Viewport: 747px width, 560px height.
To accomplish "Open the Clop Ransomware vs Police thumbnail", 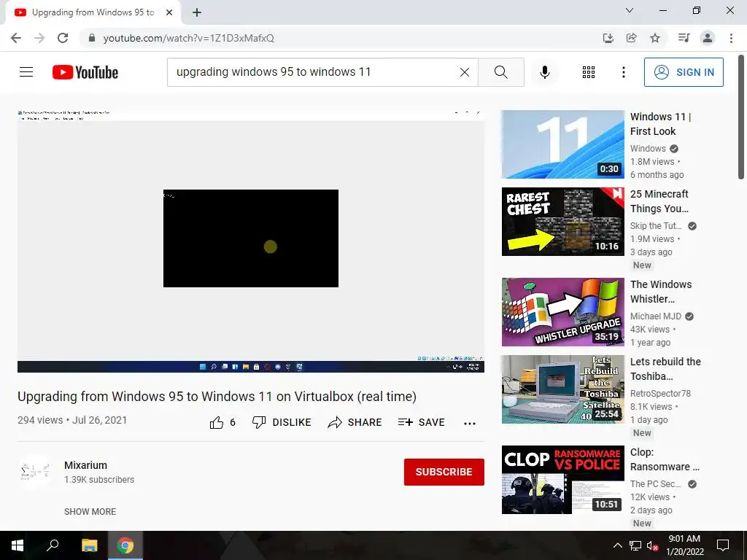I will pos(562,480).
